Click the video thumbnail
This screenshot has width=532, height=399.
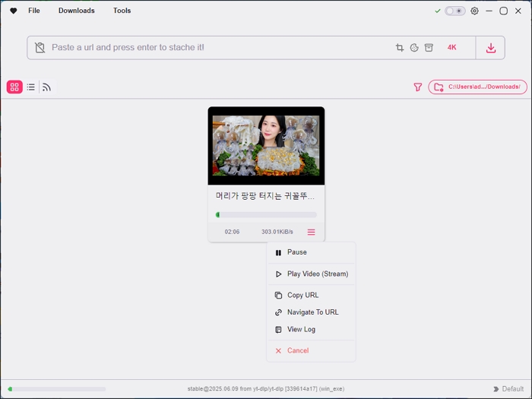pos(266,146)
